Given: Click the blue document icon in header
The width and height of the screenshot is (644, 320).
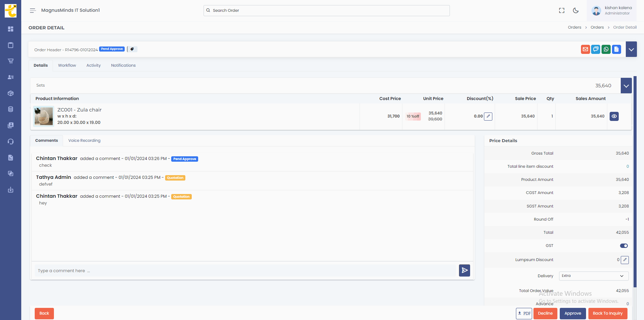Looking at the screenshot, I should coord(616,50).
